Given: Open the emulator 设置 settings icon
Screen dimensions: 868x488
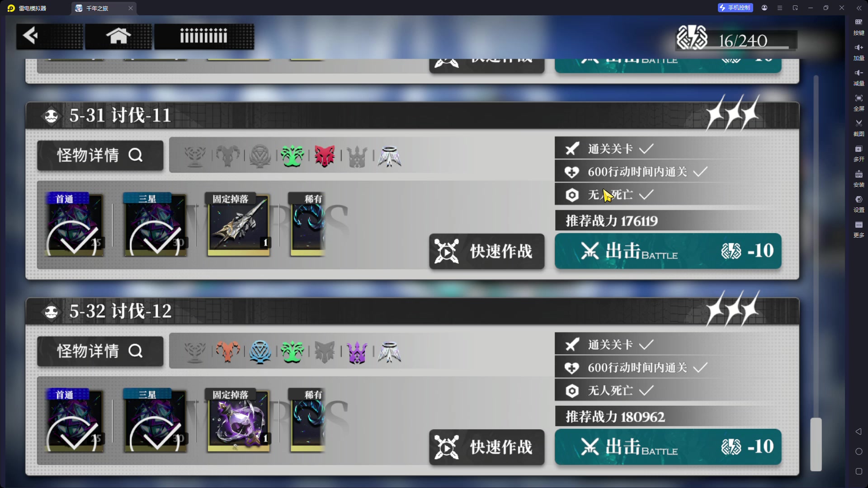Looking at the screenshot, I should (x=859, y=204).
